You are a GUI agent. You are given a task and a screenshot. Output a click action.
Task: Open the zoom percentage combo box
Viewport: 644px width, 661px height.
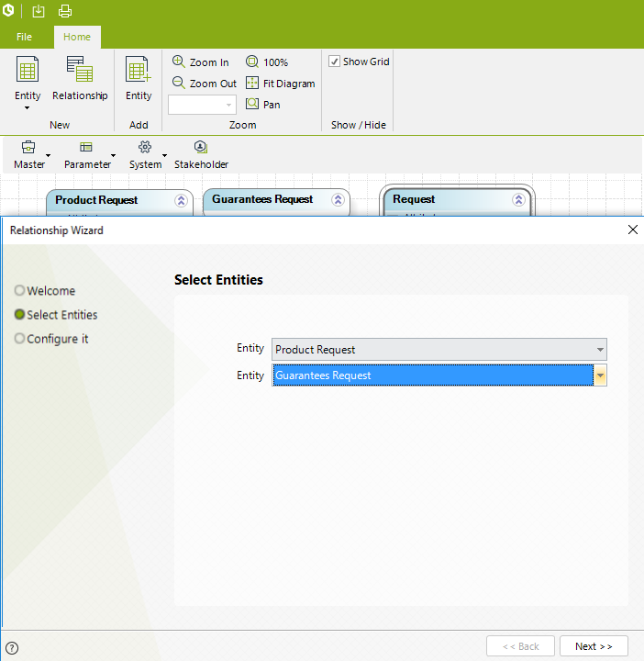(x=202, y=105)
